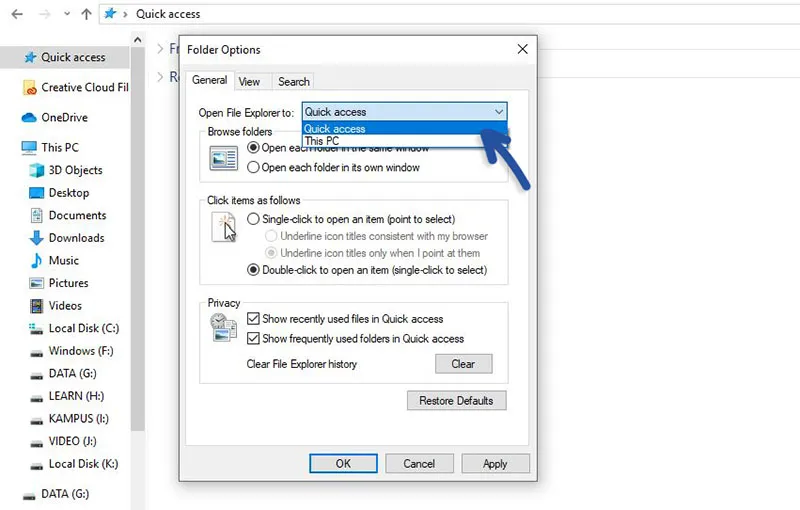The width and height of the screenshot is (800, 510).
Task: Select the Music note icon
Action: coord(37,260)
